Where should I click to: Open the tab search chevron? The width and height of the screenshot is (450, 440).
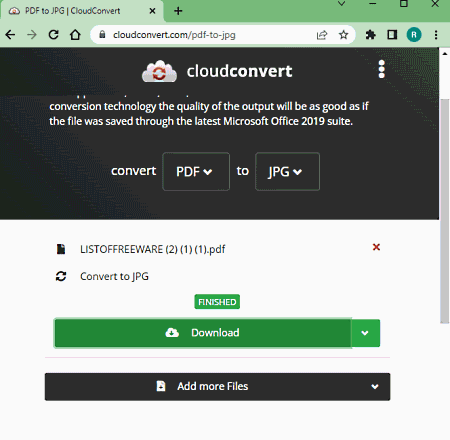click(x=342, y=4)
